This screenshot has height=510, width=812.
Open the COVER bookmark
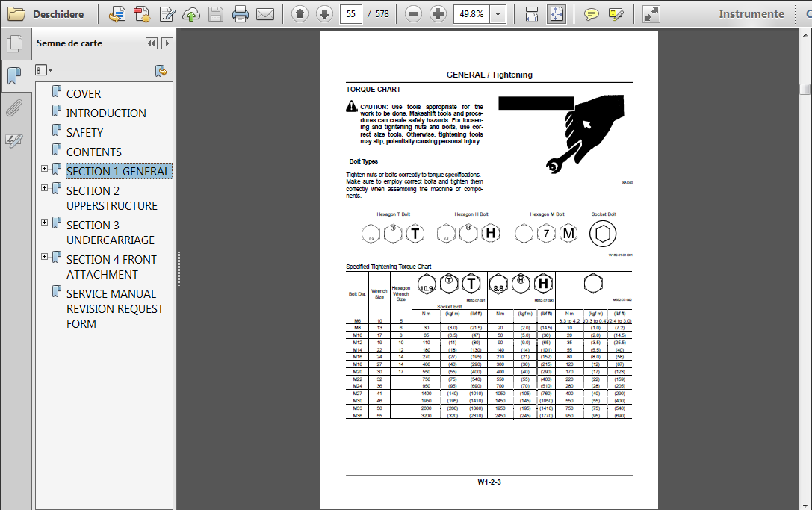84,94
